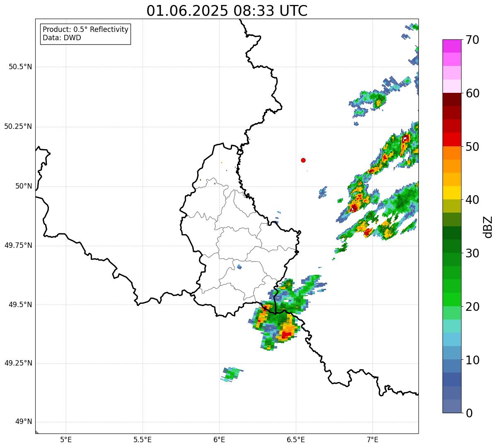Click the title 01.06.2025 08:33 UTC
Image resolution: width=498 pixels, height=448 pixels.
click(227, 11)
